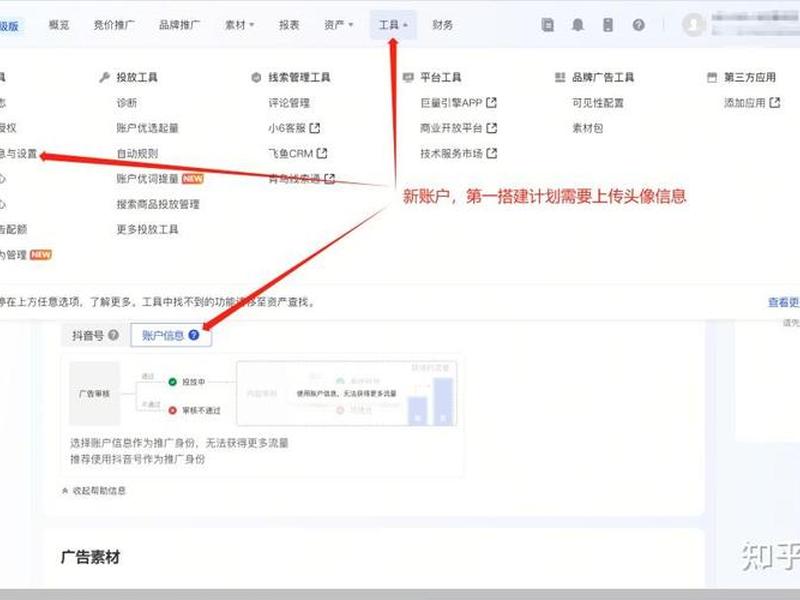Open 自动规则 tool
Screen dimensions: 800x600
click(x=137, y=154)
